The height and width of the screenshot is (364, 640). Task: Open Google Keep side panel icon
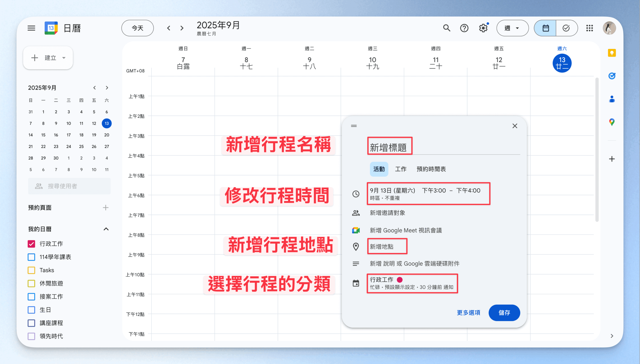point(611,53)
